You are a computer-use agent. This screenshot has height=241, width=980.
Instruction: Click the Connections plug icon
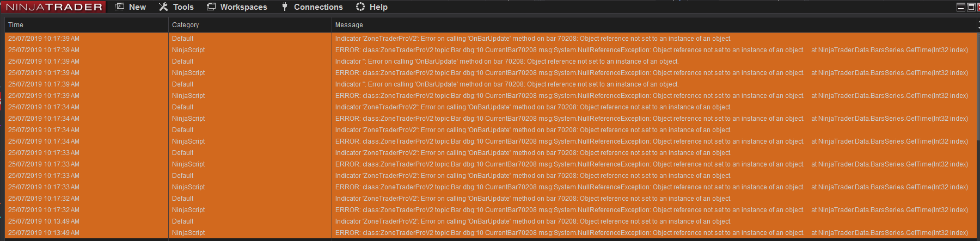(x=285, y=7)
